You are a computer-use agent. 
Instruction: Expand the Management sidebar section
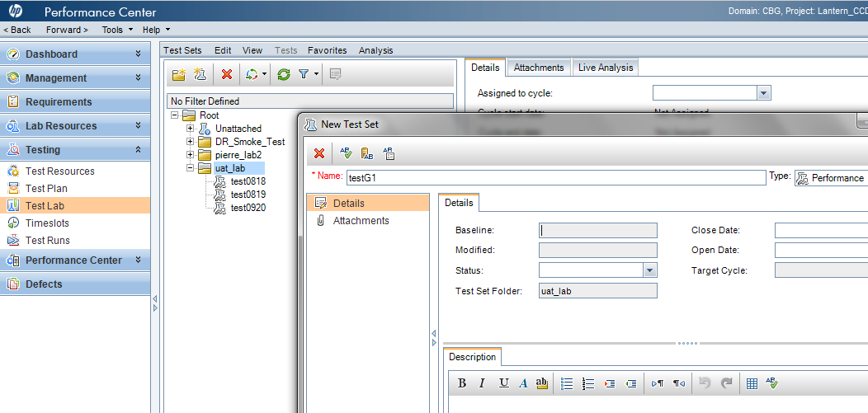point(138,78)
